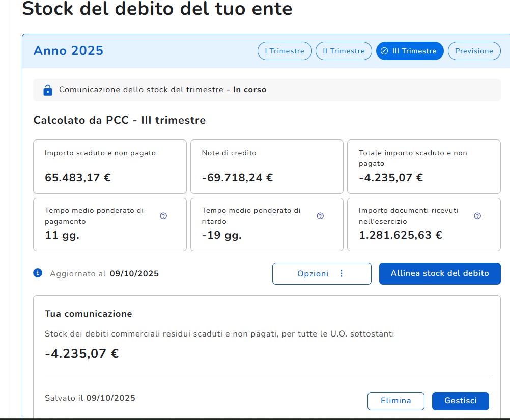510x420 pixels.
Task: Click help icon for Tempo medio ponderato di ritardo
Action: [x=320, y=216]
